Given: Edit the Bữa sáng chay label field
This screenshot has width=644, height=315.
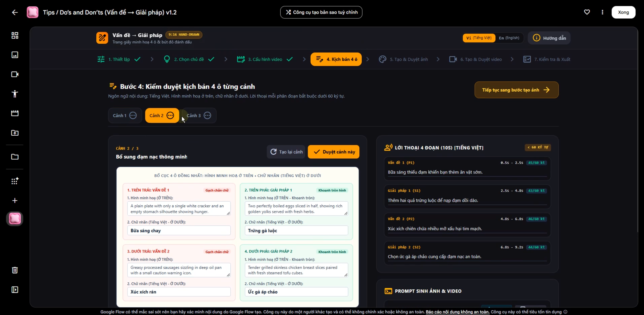Looking at the screenshot, I should pyautogui.click(x=179, y=230).
